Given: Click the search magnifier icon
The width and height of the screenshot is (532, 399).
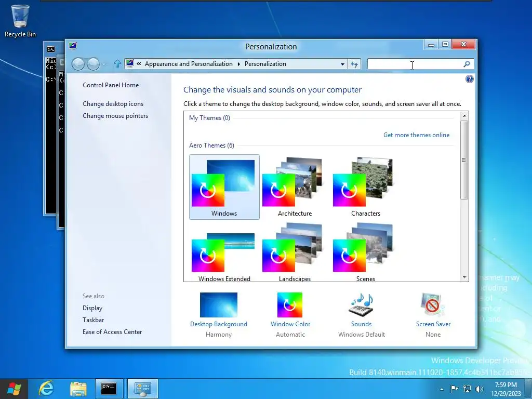Looking at the screenshot, I should [467, 64].
